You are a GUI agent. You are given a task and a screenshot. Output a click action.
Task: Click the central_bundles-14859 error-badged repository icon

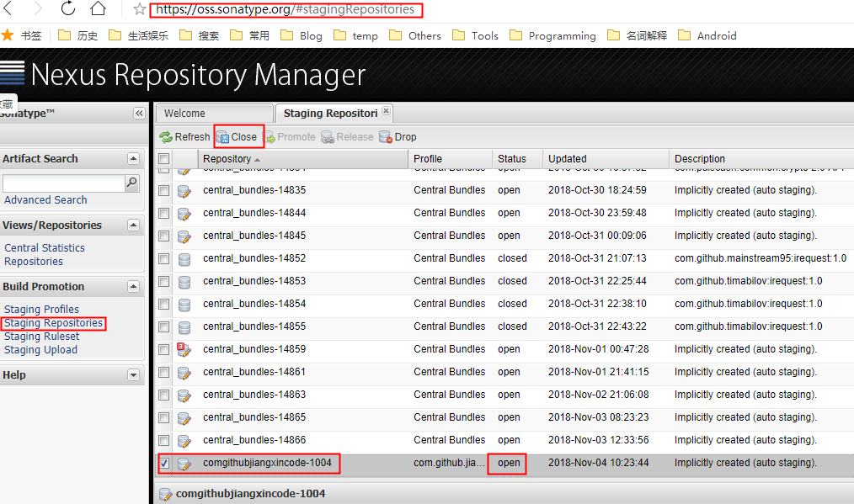(184, 349)
